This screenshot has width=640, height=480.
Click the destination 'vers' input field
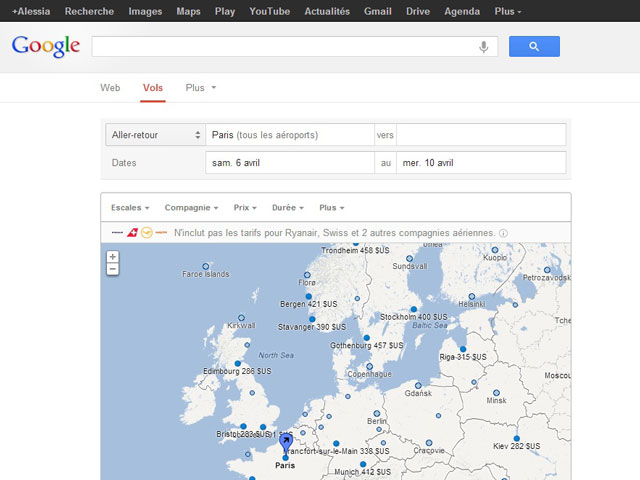[x=481, y=135]
